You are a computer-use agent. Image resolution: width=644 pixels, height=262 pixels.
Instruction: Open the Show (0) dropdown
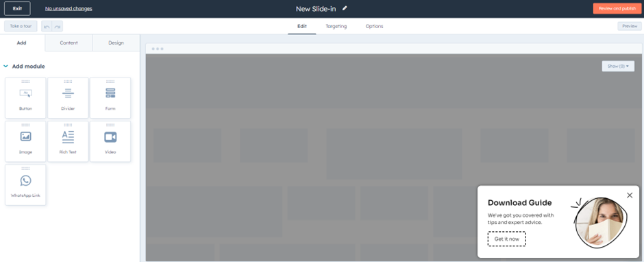click(x=618, y=67)
